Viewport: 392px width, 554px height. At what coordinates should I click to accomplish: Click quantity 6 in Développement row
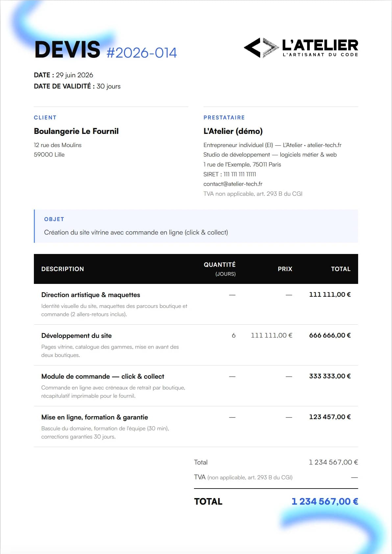[x=233, y=336]
